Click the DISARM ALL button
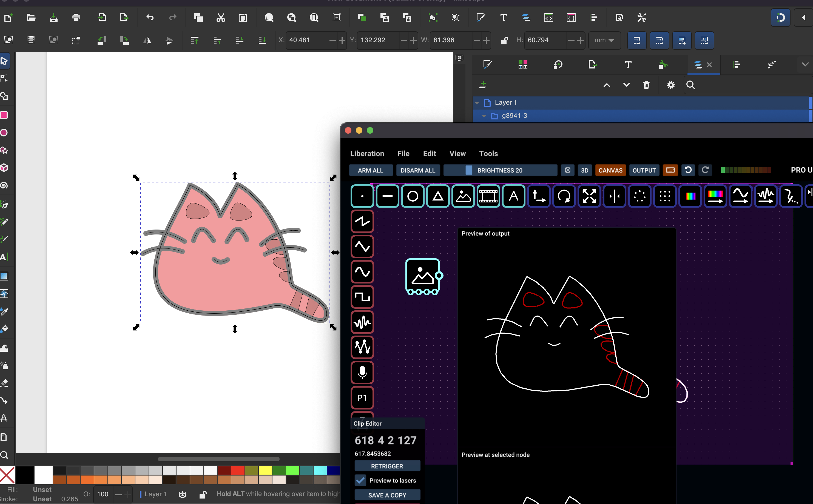 pos(418,170)
